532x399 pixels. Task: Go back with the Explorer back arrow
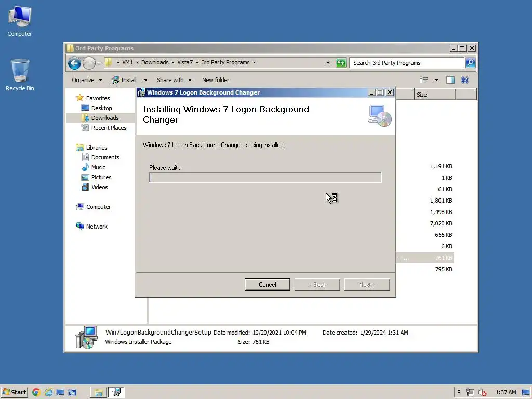[x=74, y=63]
